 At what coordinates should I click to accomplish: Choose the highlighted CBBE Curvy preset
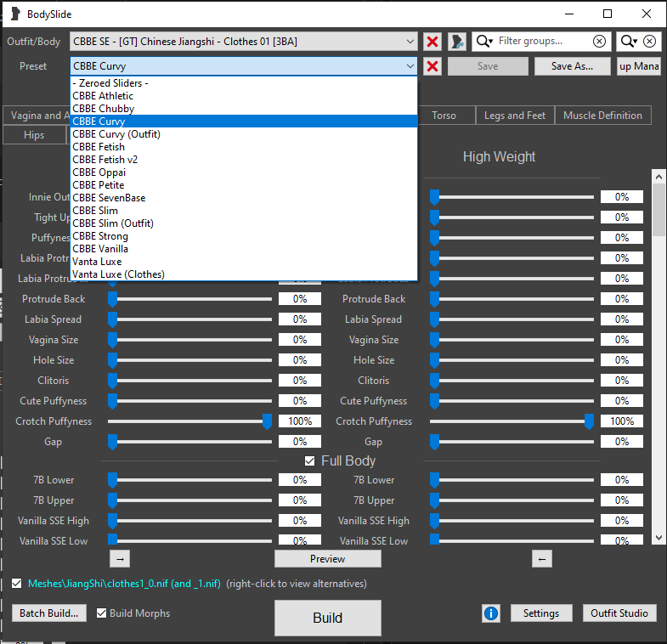[244, 121]
